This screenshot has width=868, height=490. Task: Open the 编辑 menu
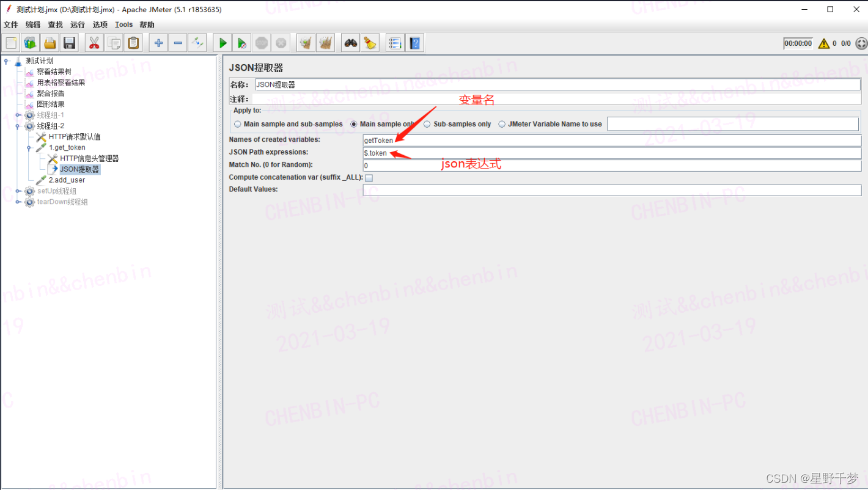pos(33,25)
